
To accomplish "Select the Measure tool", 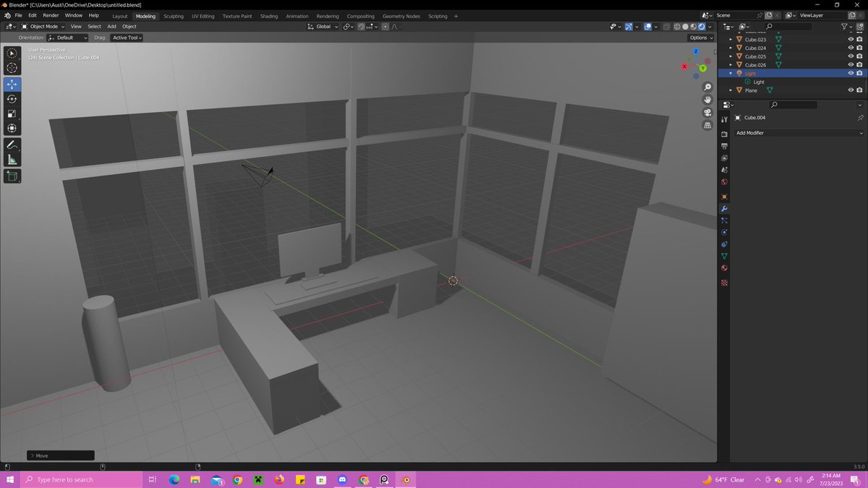I will coord(12,160).
